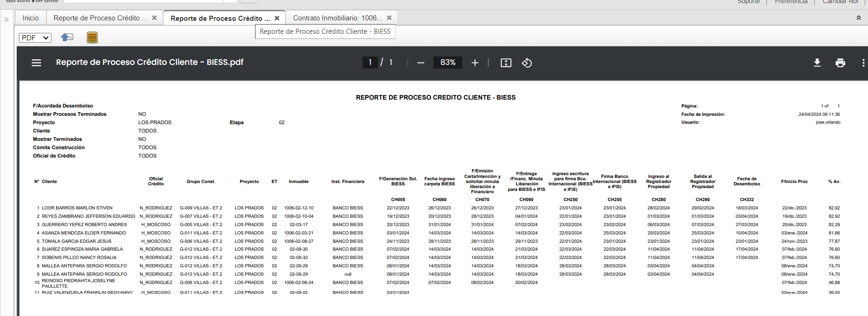Open the PDF format dropdown

(35, 38)
